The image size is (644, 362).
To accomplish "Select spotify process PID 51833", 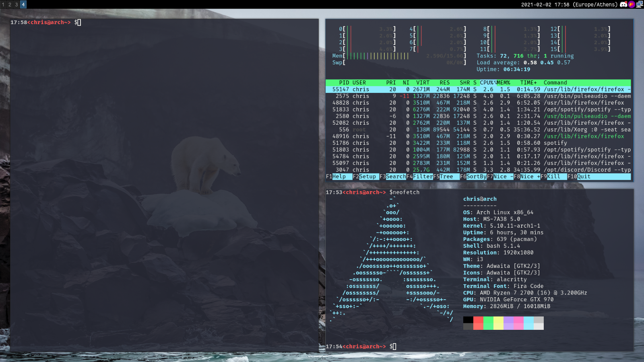I will (x=478, y=109).
